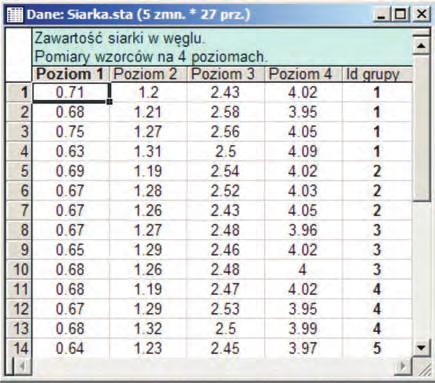
Task: Click Id grupy cell 4 in row 11
Action: coord(377,289)
